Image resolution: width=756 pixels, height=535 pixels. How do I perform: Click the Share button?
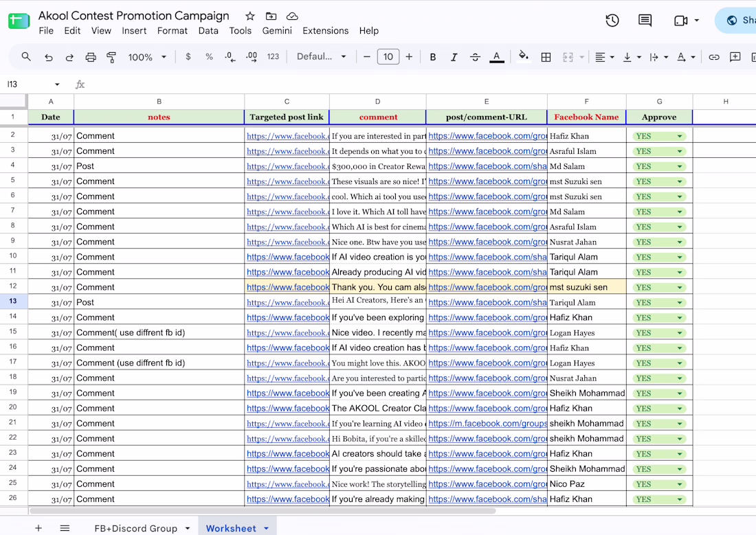point(736,20)
